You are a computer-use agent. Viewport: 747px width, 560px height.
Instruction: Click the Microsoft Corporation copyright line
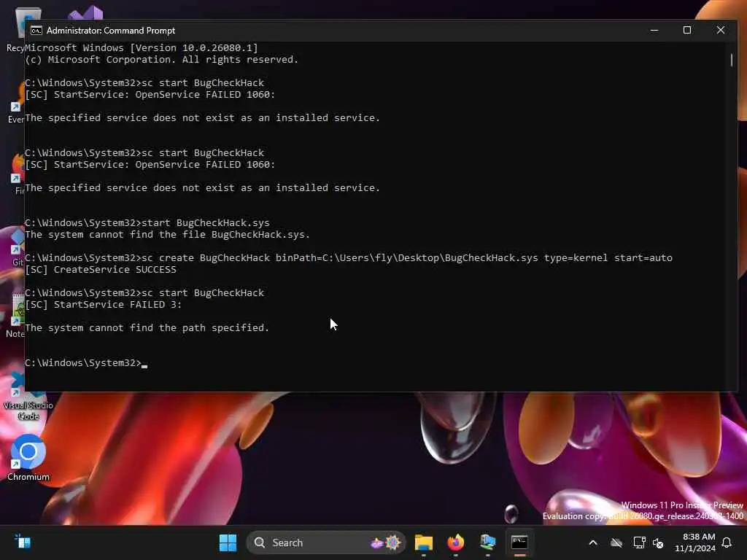tap(161, 60)
